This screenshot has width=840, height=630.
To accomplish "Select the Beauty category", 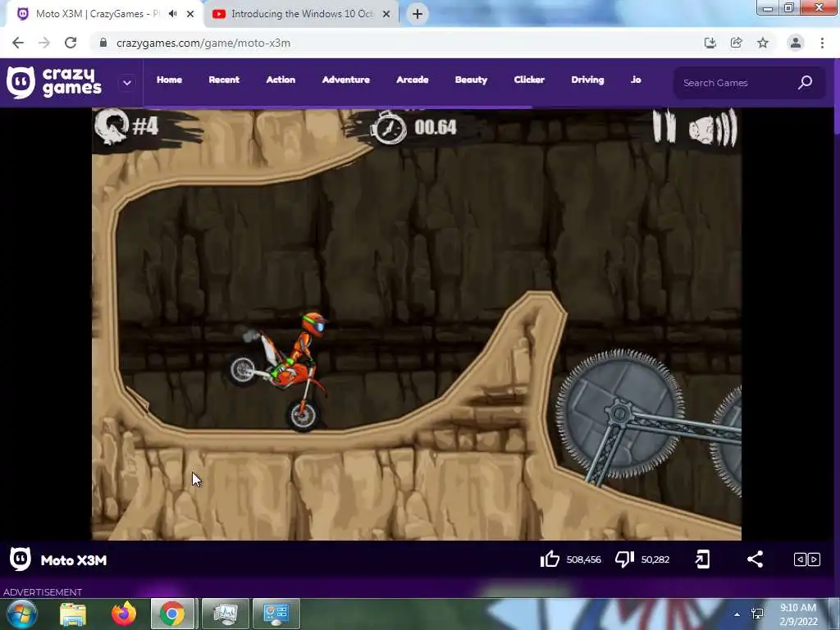I will point(472,80).
